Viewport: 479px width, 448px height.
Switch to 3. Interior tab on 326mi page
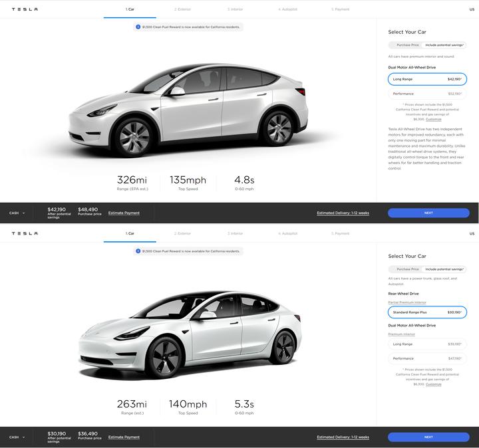235,9
